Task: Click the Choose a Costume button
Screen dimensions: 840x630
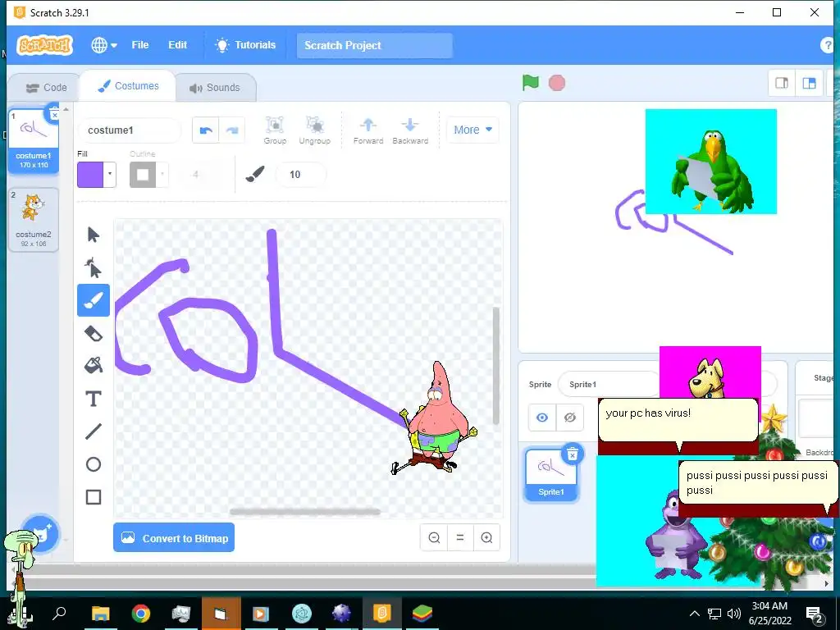Action: click(41, 533)
